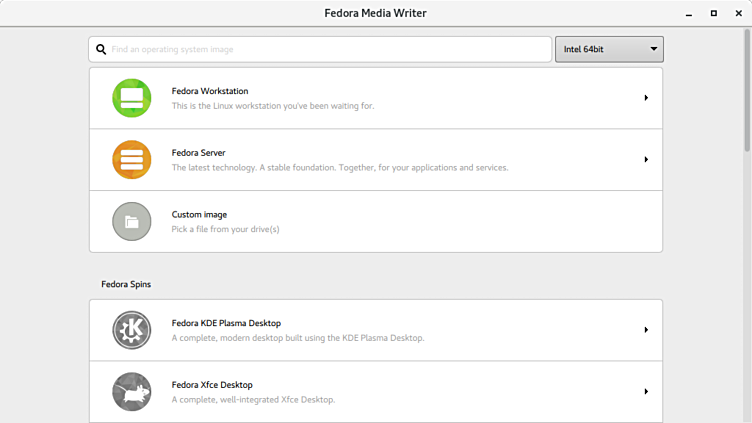Expand Fedora Workstation using its right arrow
The image size is (752, 423).
tap(646, 98)
